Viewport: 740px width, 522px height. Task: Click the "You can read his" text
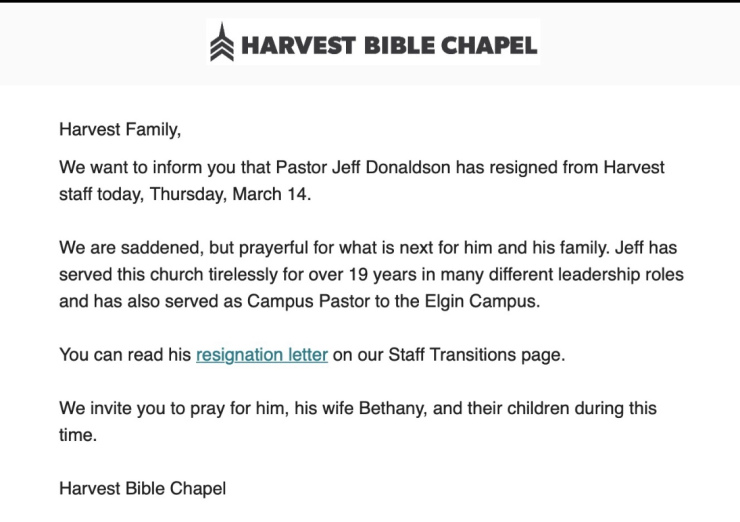[x=124, y=355]
